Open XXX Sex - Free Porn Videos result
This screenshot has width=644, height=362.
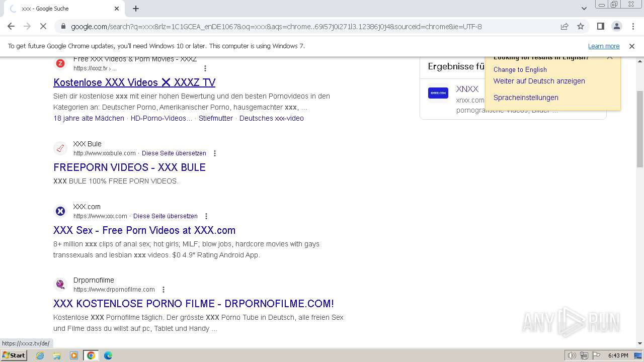144,230
